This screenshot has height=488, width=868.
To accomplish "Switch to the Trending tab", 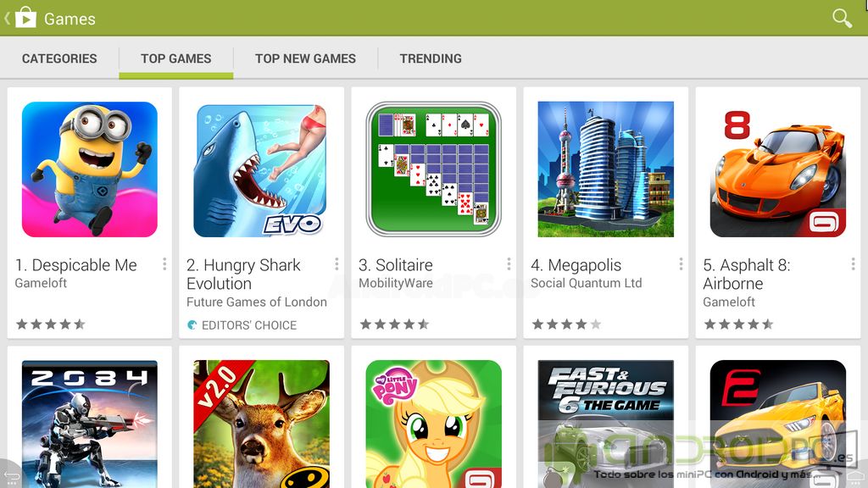I will 431,58.
